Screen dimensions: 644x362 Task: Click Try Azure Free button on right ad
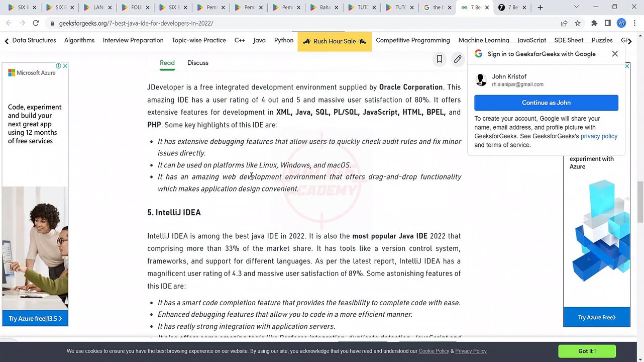[597, 317]
